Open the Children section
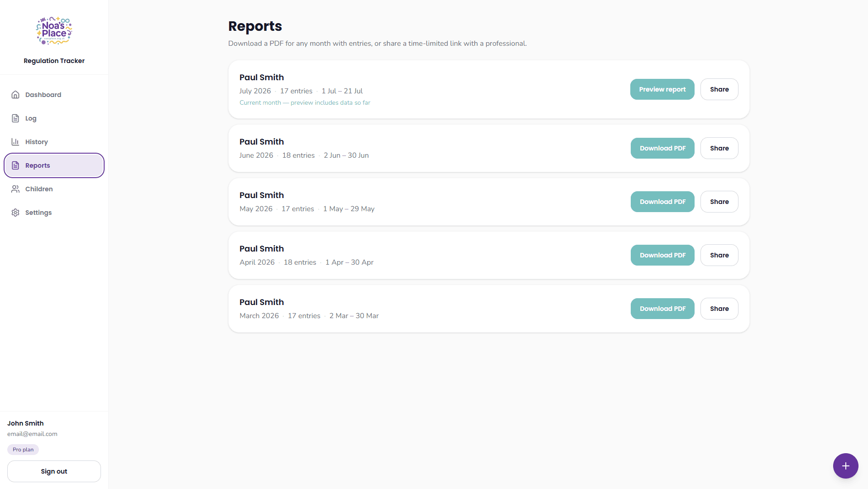 click(x=54, y=189)
